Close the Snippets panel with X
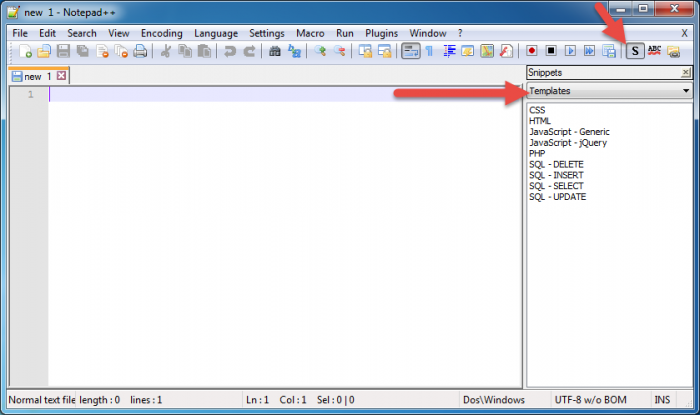The height and width of the screenshot is (415, 700). [x=685, y=73]
